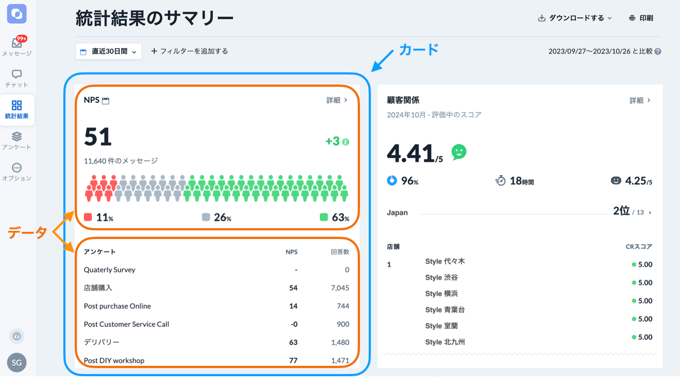This screenshot has height=379, width=680.
Task: Click the 印刷 print button
Action: (641, 18)
